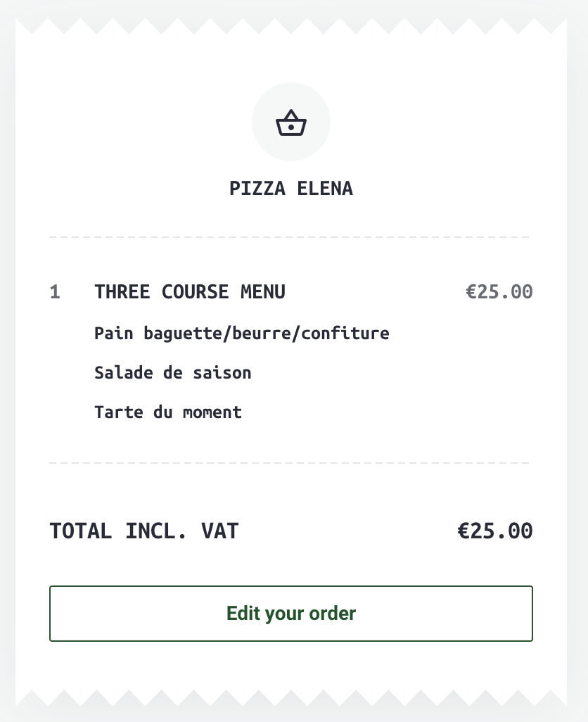Click the word VAT in the total row
The width and height of the screenshot is (588, 722).
pyautogui.click(x=220, y=531)
